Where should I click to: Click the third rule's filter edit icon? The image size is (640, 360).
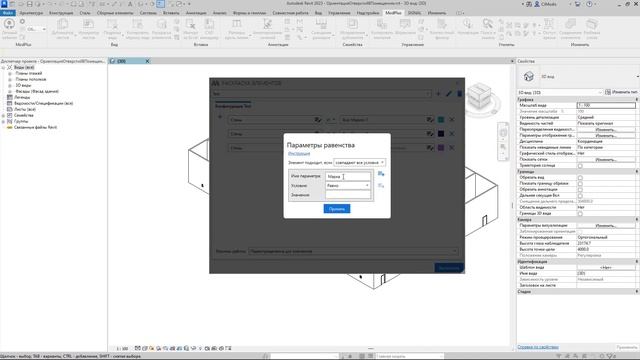pyautogui.click(x=430, y=147)
